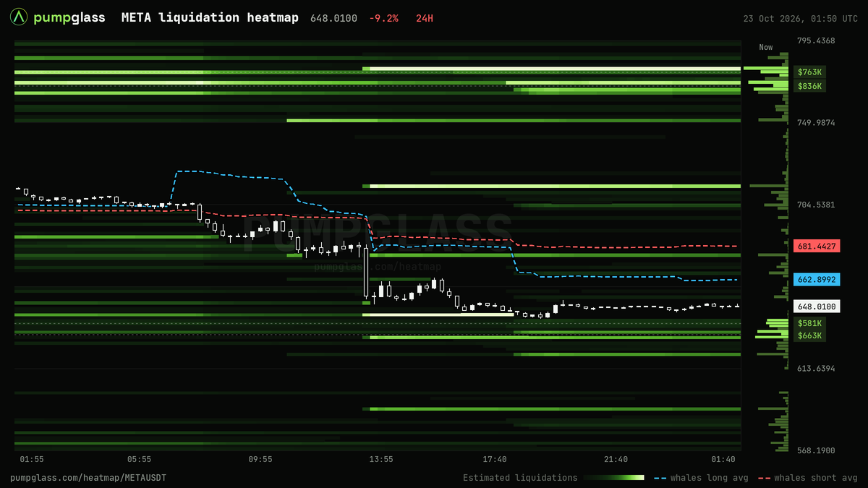Click the Now column label
This screenshot has width=868, height=488.
click(x=766, y=47)
